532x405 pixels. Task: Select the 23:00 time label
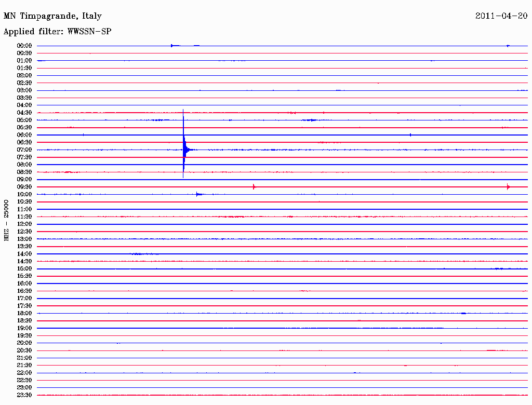24,388
